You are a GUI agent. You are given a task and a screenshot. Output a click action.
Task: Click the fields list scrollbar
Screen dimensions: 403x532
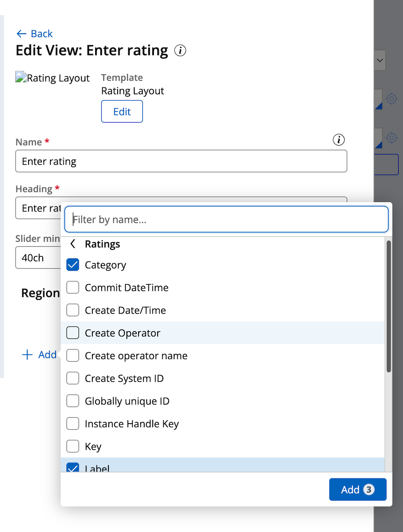coord(389,306)
